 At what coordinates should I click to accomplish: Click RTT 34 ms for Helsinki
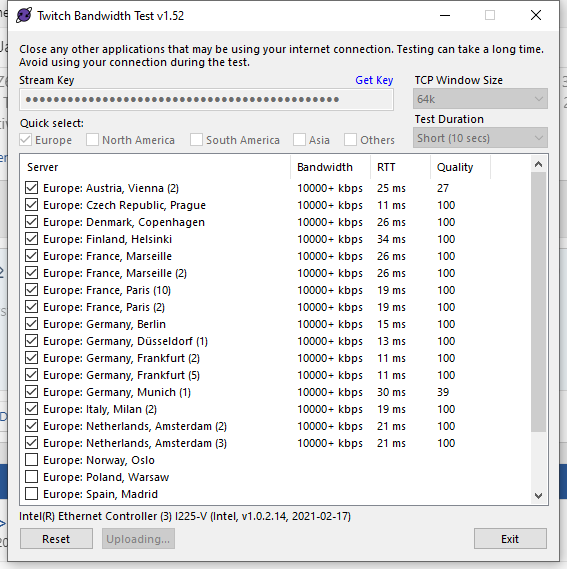391,239
